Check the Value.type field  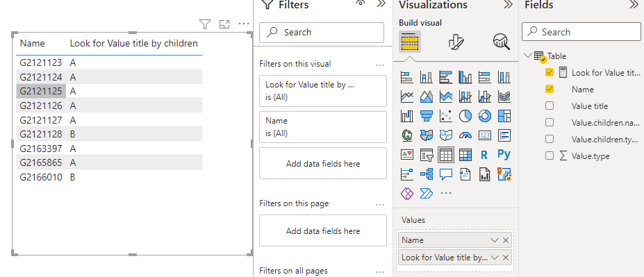tap(550, 156)
